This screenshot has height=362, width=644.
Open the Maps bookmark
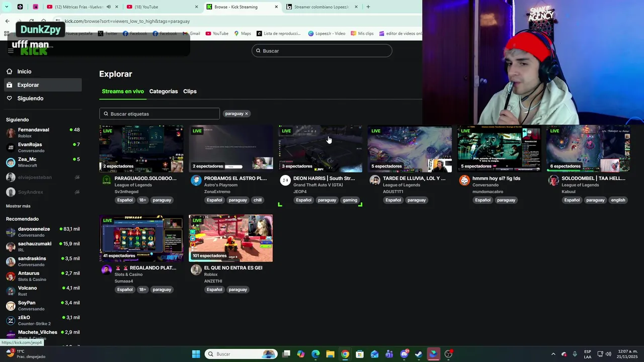tap(242, 34)
